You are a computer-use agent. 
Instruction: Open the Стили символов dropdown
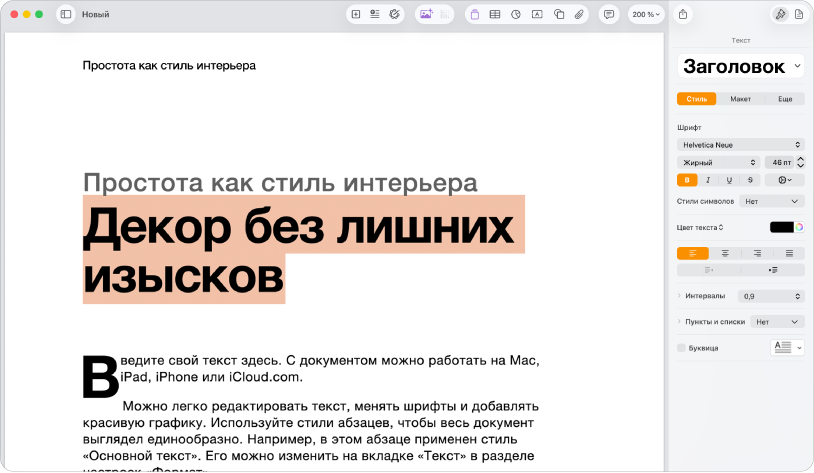pyautogui.click(x=772, y=201)
